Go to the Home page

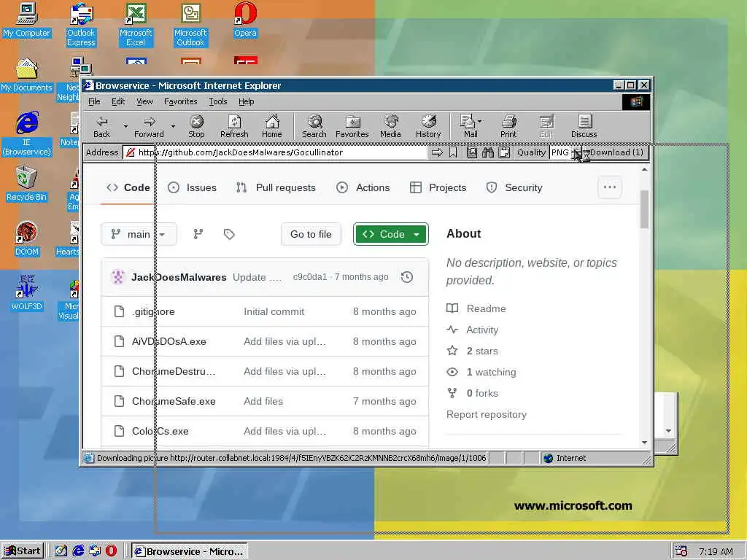(272, 127)
